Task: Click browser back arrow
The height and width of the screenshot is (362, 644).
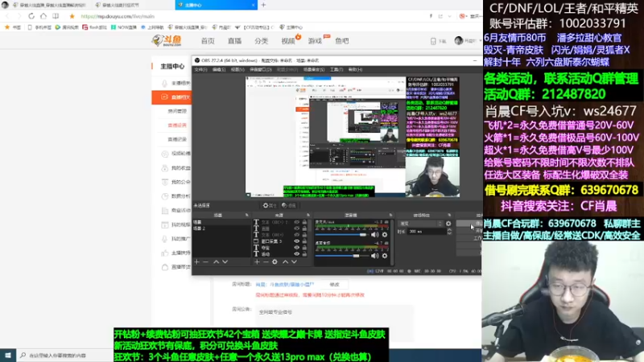Action: (x=7, y=16)
